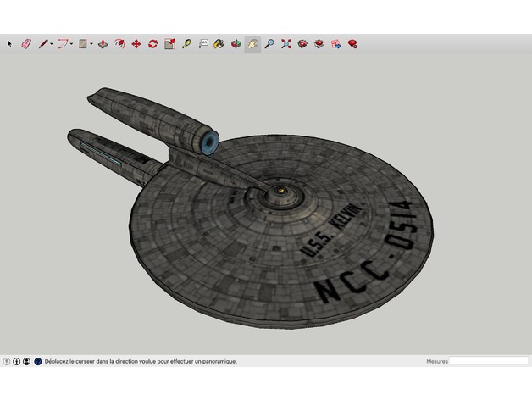Click the 'Mesures' label
Image resolution: width=532 pixels, height=400 pixels.
point(436,361)
